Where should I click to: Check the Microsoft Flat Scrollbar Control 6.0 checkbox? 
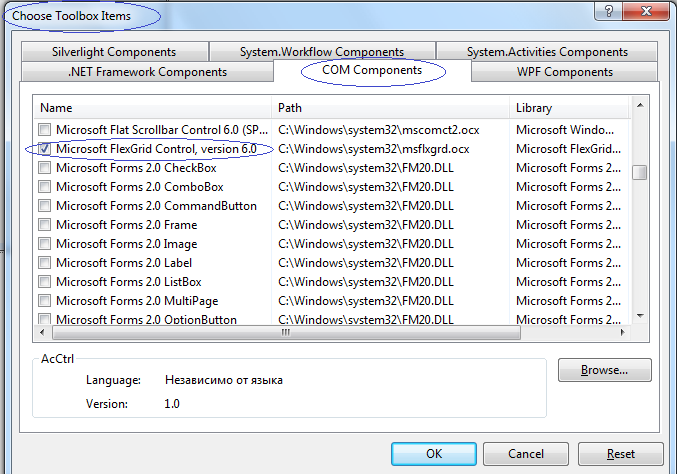coord(44,130)
